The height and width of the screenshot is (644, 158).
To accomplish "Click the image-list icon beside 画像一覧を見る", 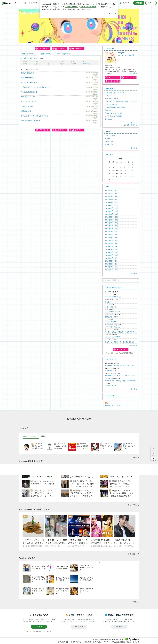I will pos(125,125).
